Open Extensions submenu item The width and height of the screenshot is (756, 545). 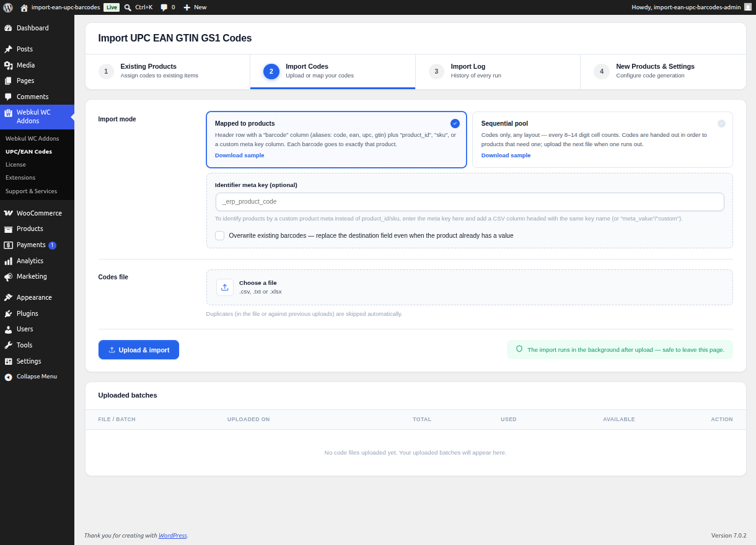(20, 177)
